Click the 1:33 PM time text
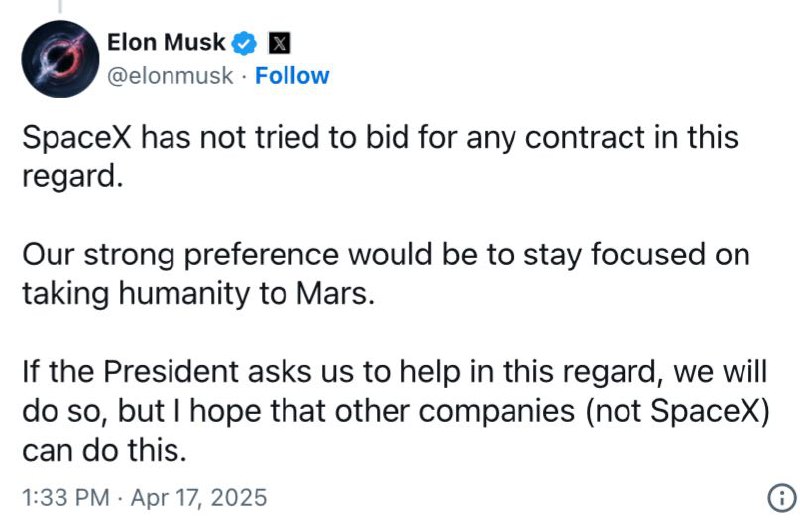Screen dimensions: 800x521 [x=66, y=498]
